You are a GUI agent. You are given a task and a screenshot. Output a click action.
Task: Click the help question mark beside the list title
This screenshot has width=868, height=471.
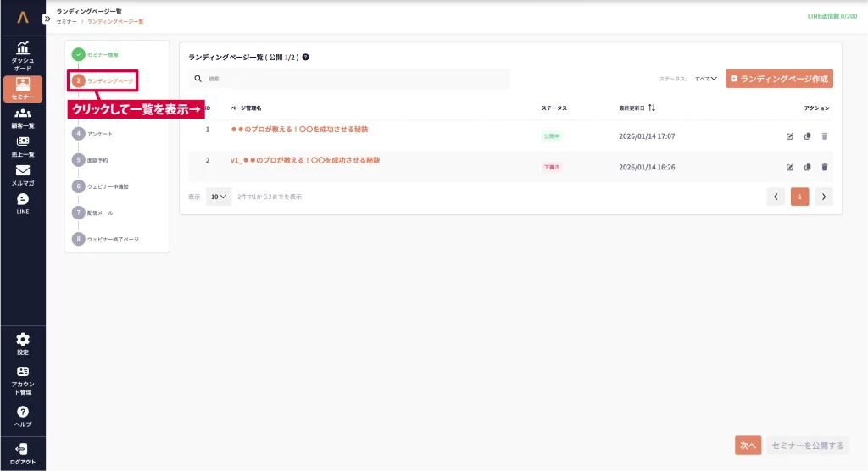pyautogui.click(x=305, y=58)
